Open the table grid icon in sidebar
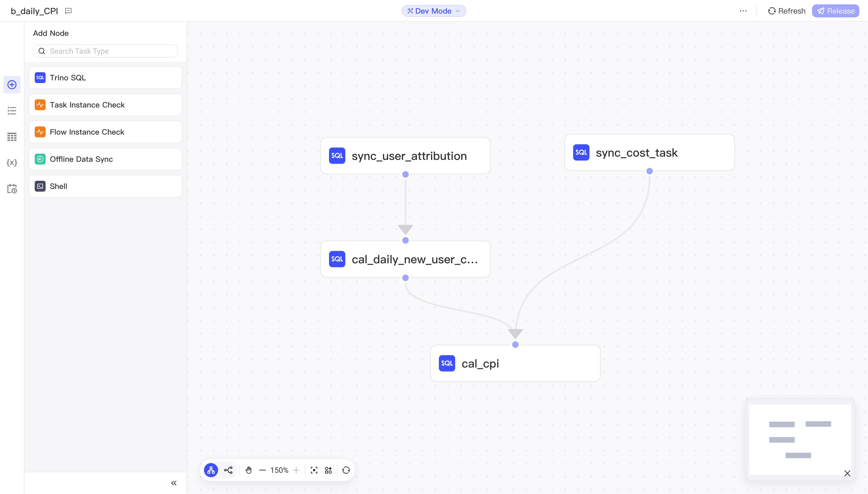868x494 pixels. [12, 137]
